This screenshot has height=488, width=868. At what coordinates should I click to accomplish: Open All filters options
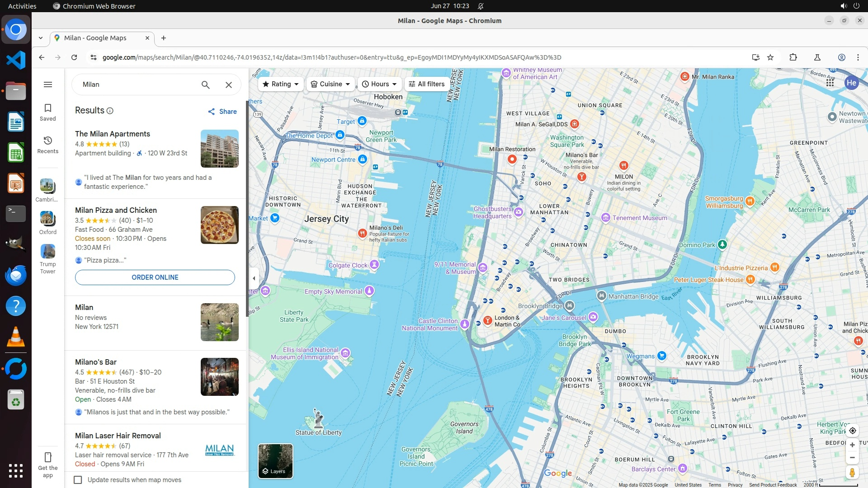pyautogui.click(x=427, y=84)
